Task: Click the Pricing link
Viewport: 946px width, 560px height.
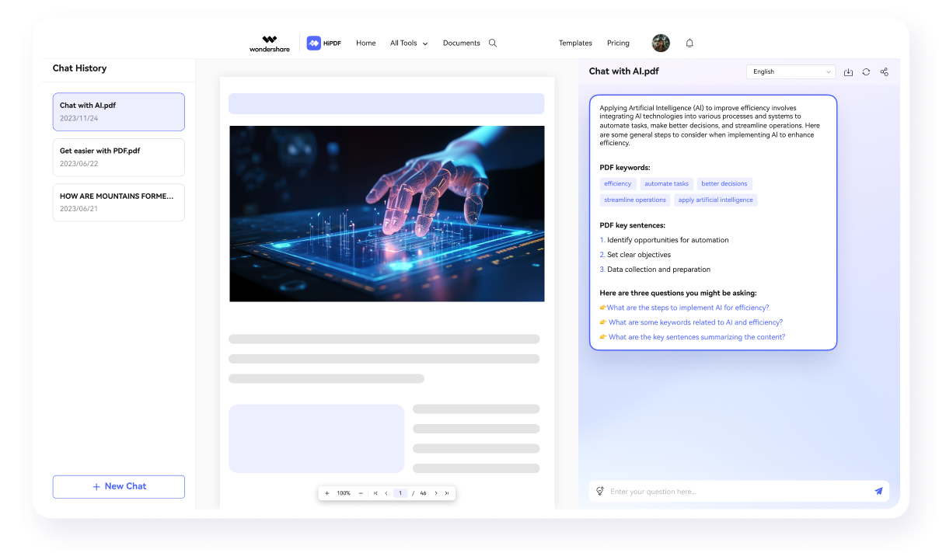Action: coord(618,43)
